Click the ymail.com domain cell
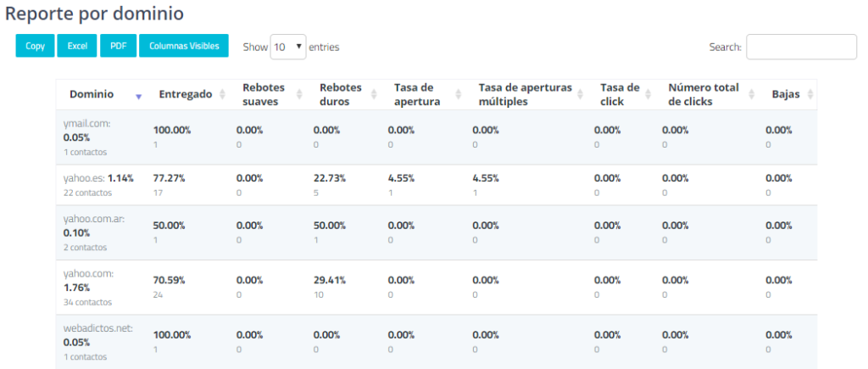The image size is (868, 369). tap(86, 124)
